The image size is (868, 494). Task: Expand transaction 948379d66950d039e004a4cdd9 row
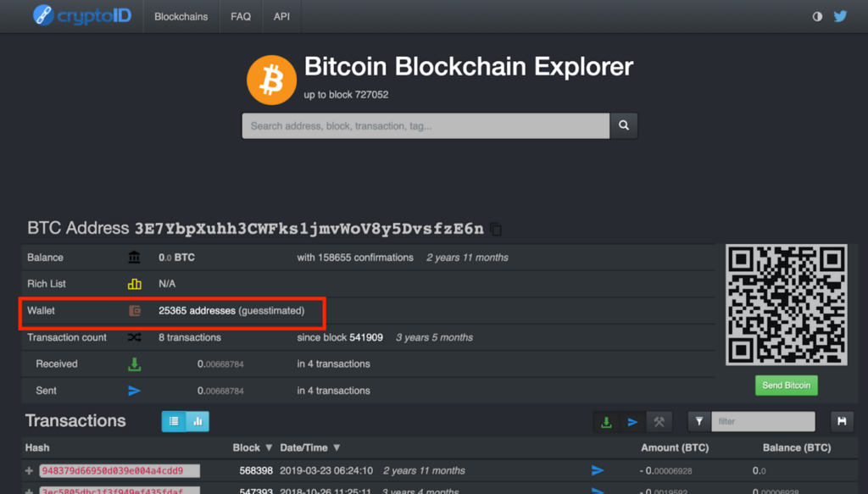pyautogui.click(x=30, y=471)
